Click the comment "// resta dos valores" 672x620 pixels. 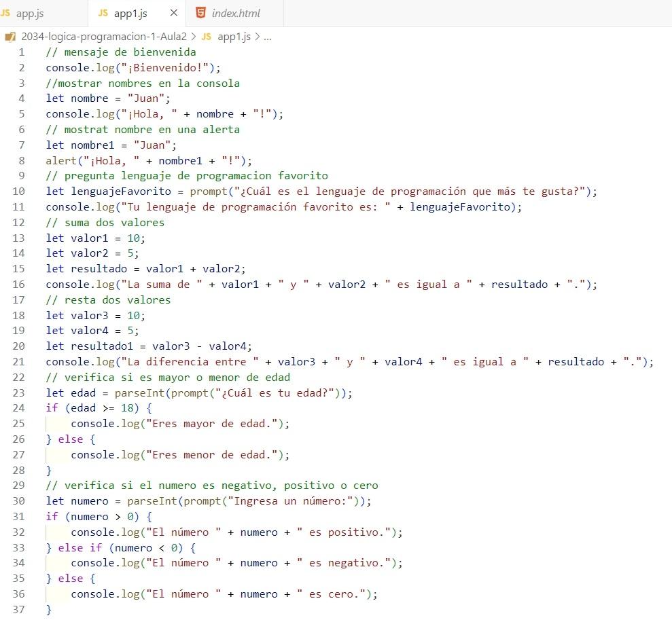tap(108, 299)
